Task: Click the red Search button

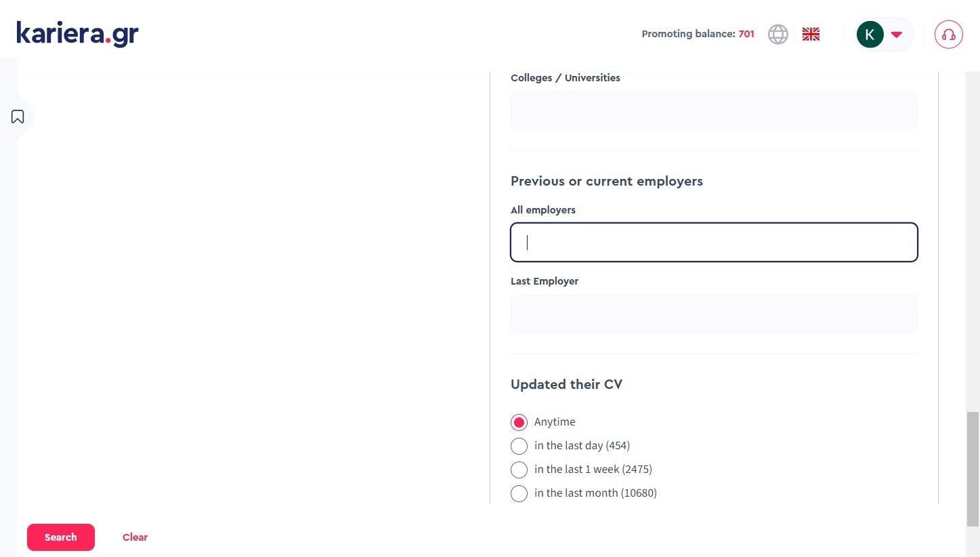Action: [x=60, y=537]
